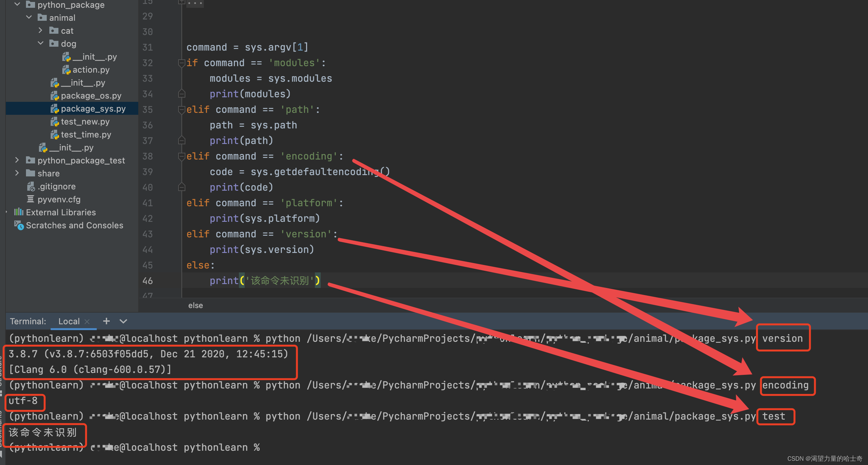Click the .gitignore file icon
868x465 pixels.
click(31, 186)
